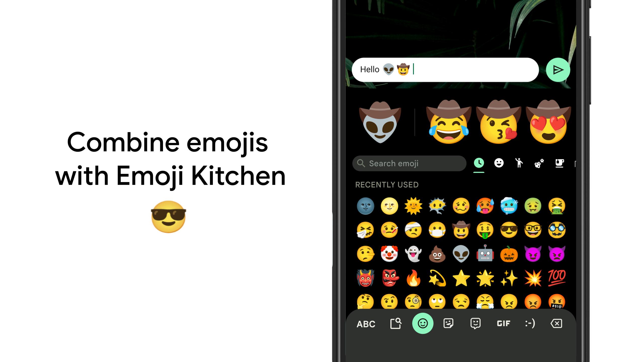Select the heart-eyes cowboy combined emoji

pyautogui.click(x=549, y=124)
